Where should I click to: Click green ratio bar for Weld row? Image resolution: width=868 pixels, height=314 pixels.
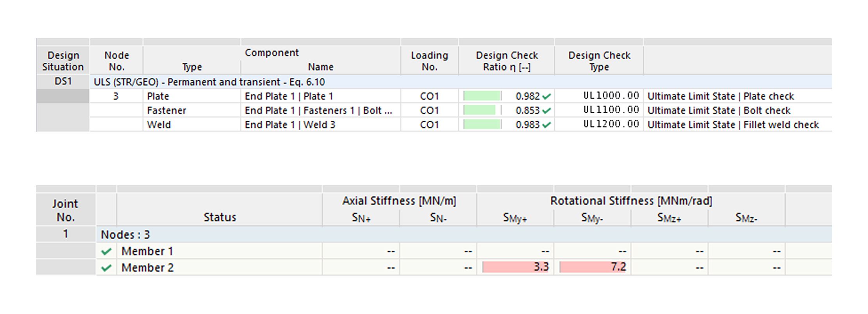tap(482, 125)
